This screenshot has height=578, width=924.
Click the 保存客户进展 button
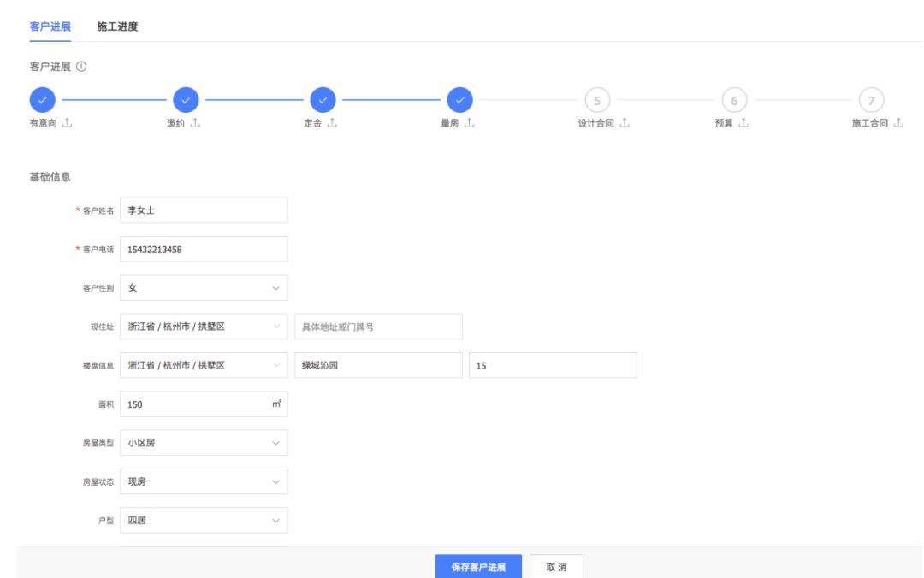[478, 567]
